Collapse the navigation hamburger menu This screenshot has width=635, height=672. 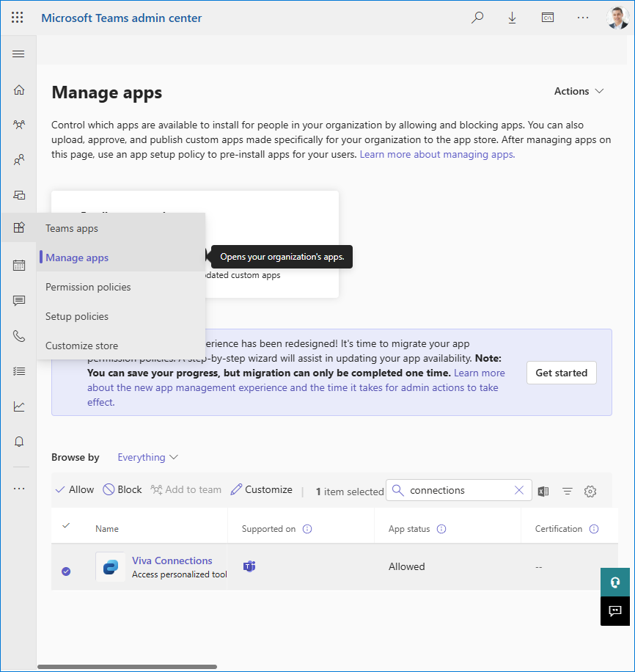18,54
